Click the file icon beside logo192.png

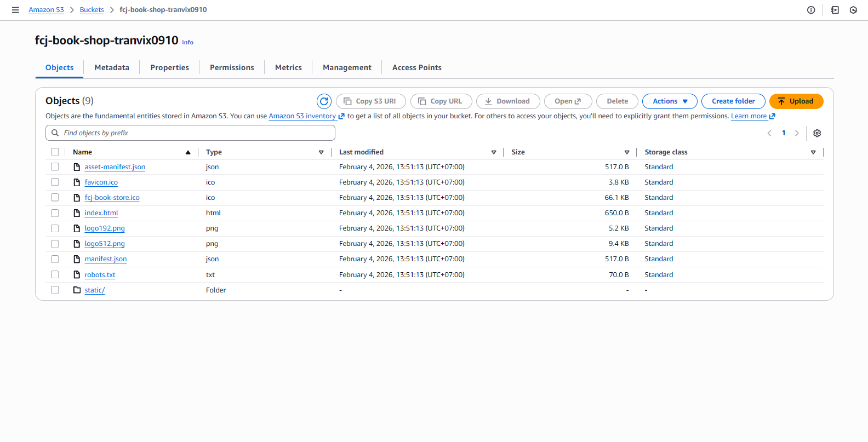(77, 228)
